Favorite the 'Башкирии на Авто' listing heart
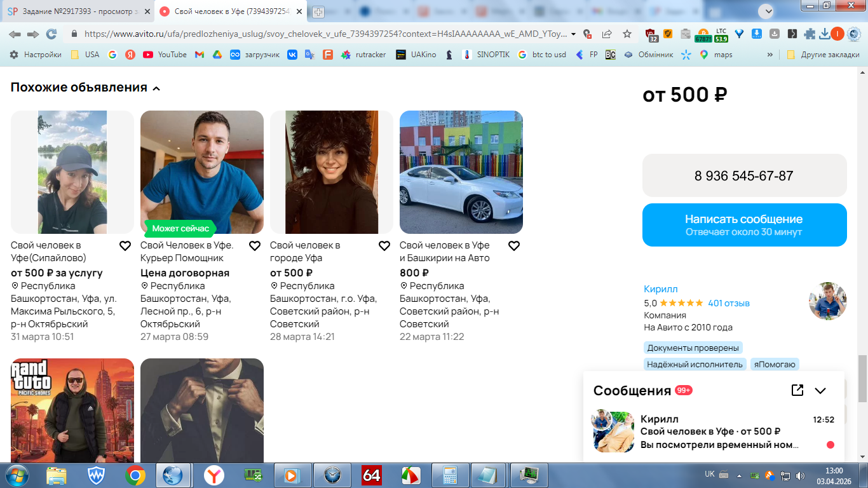 [x=514, y=246]
